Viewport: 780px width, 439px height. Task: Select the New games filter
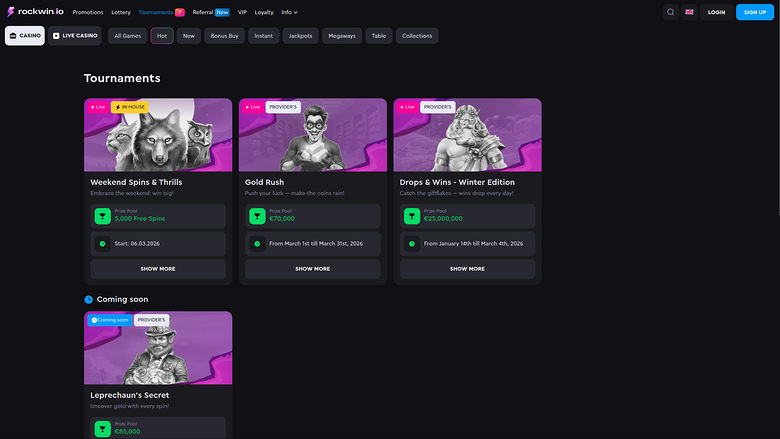click(x=189, y=36)
